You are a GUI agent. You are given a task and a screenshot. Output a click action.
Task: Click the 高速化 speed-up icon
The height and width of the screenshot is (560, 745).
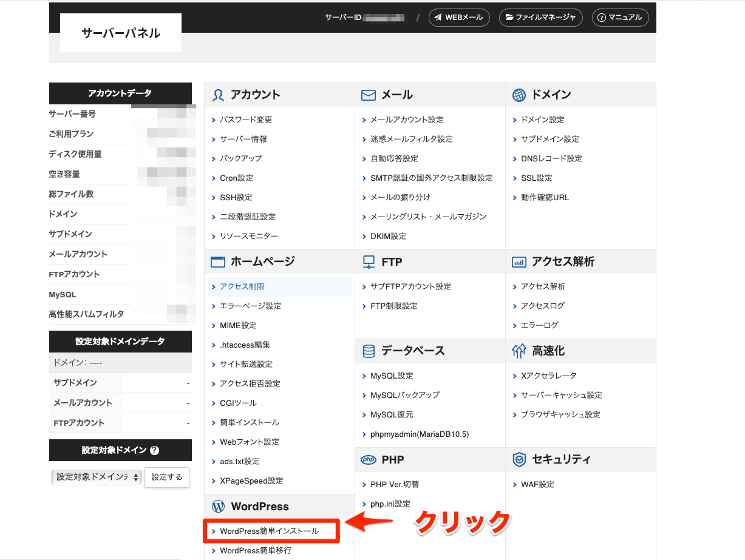coord(519,351)
